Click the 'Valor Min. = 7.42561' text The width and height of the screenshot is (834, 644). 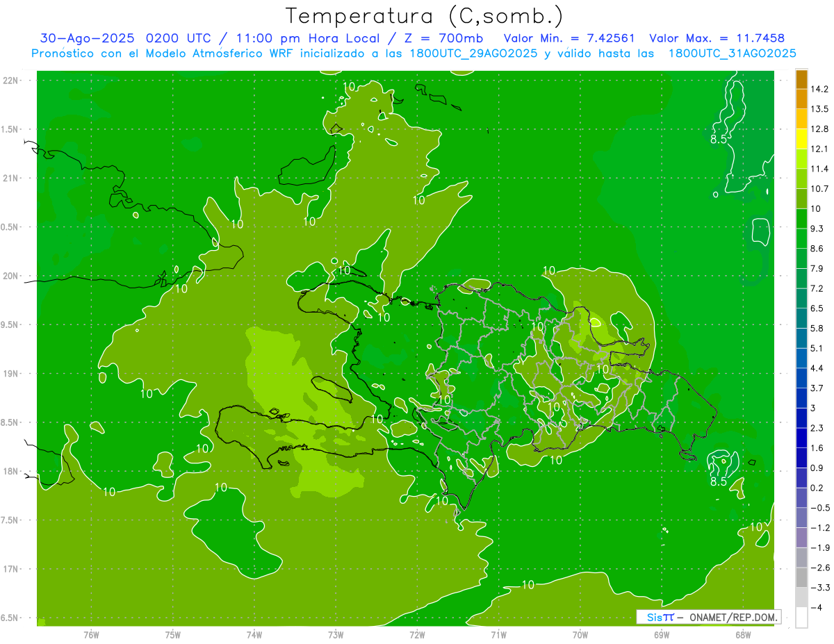tap(569, 38)
